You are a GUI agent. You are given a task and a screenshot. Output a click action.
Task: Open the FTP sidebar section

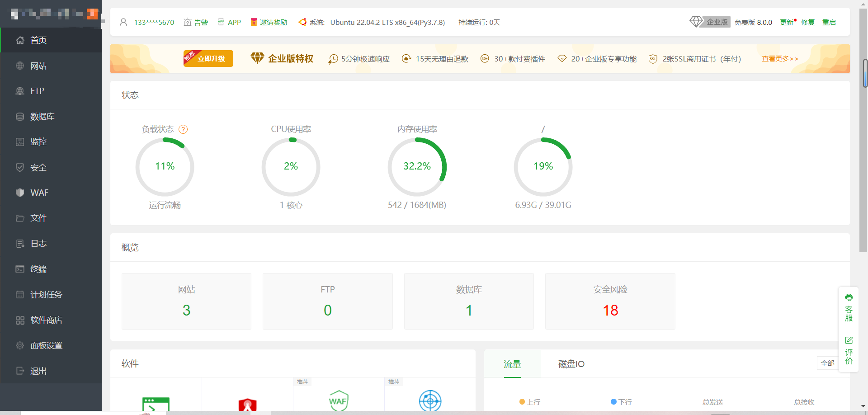tap(51, 91)
